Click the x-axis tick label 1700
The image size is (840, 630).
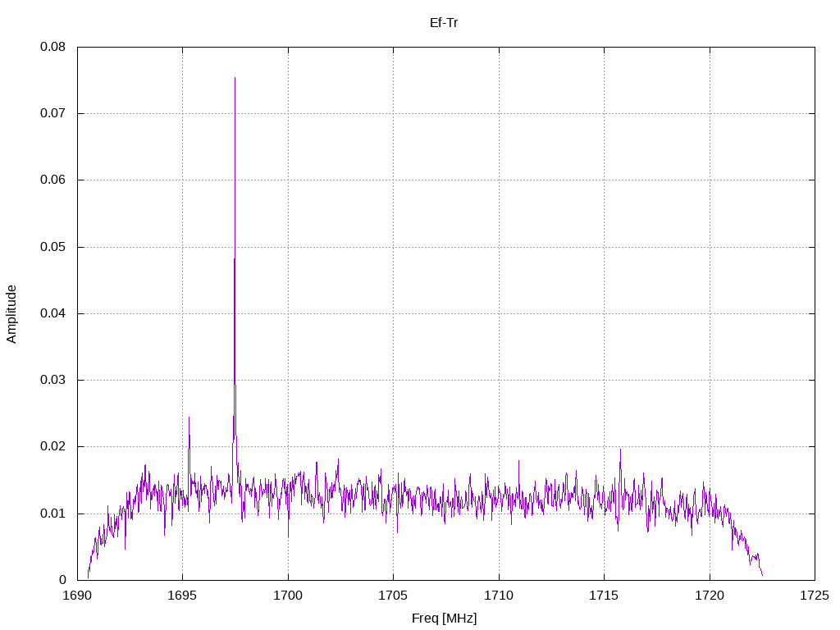click(288, 596)
